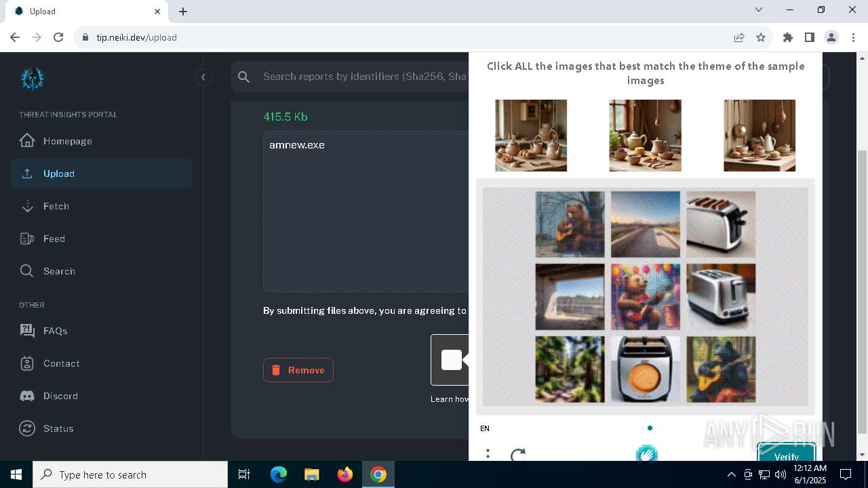Click the page vertical scrollbar
The width and height of the screenshot is (868, 488).
point(862,291)
